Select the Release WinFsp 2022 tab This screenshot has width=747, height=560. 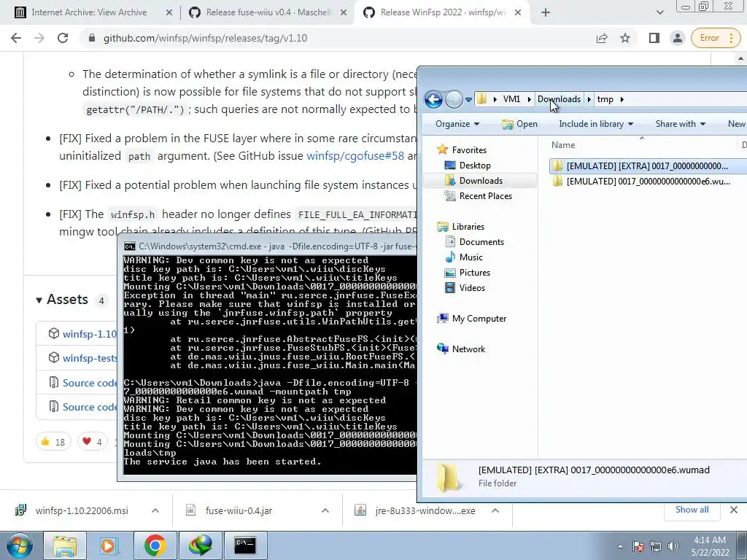(x=443, y=12)
